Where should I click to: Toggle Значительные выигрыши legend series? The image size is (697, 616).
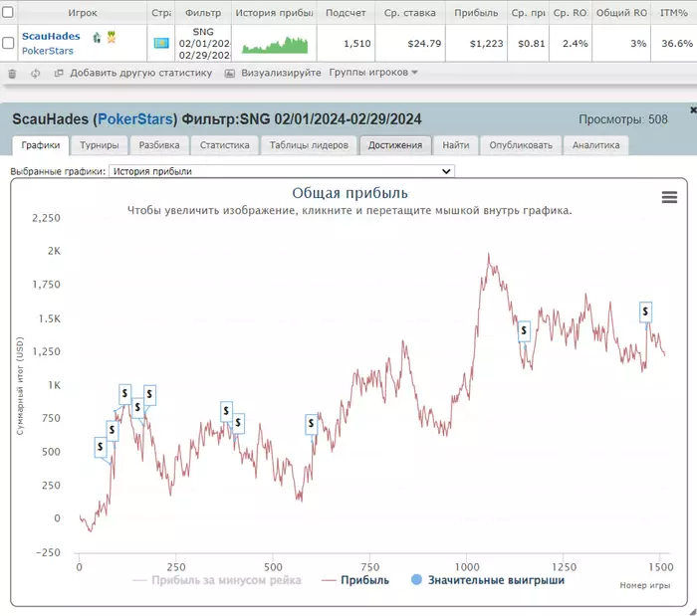(488, 580)
